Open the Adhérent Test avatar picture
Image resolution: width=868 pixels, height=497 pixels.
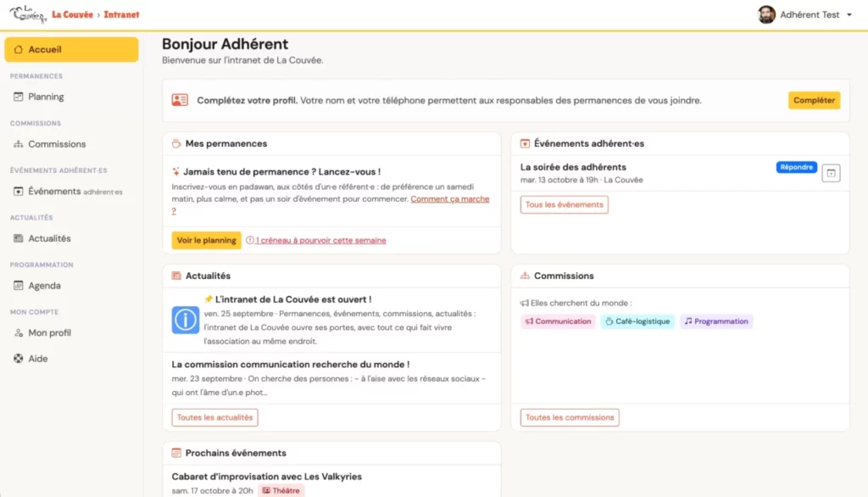point(766,15)
